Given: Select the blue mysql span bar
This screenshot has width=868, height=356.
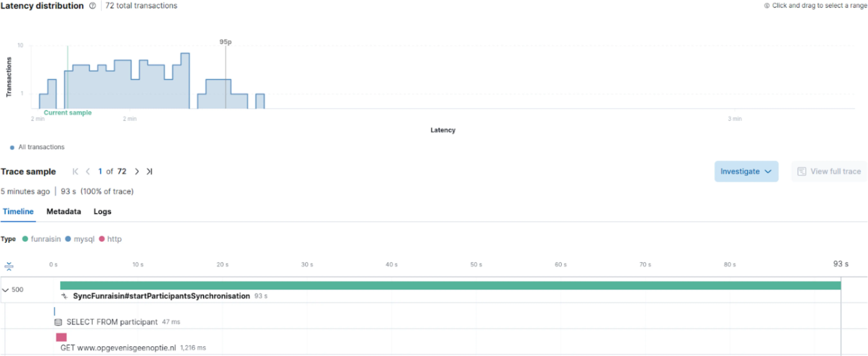Looking at the screenshot, I should 54,312.
